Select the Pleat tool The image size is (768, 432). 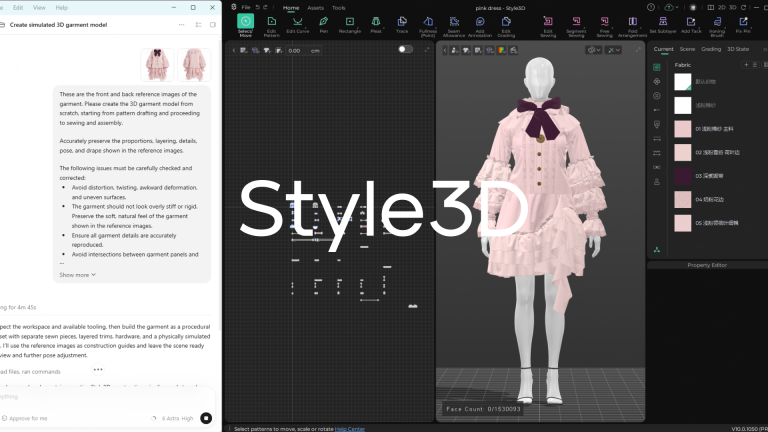pyautogui.click(x=376, y=24)
